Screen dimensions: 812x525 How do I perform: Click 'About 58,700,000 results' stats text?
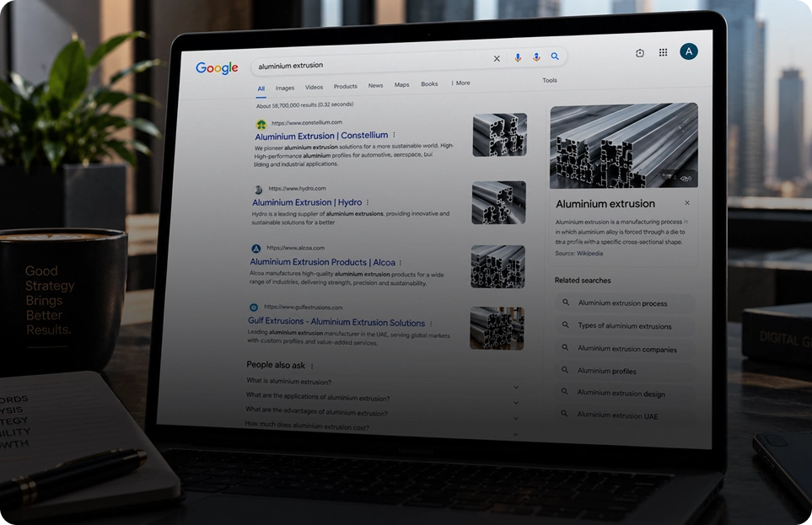click(x=304, y=105)
